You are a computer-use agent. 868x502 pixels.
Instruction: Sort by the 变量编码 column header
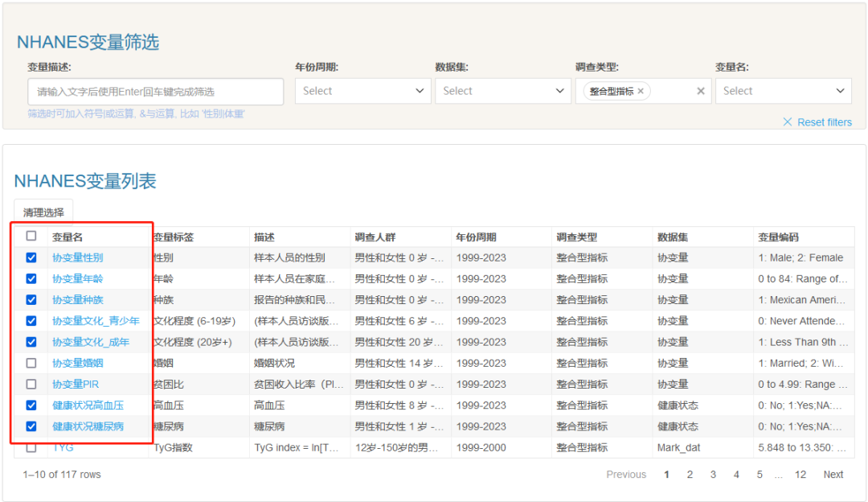click(x=778, y=237)
